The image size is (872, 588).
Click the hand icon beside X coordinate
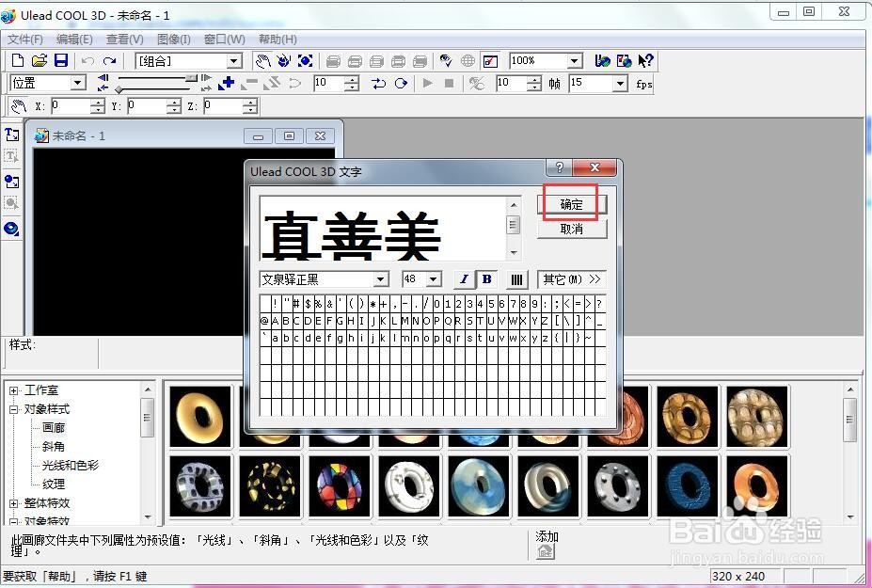(x=19, y=105)
